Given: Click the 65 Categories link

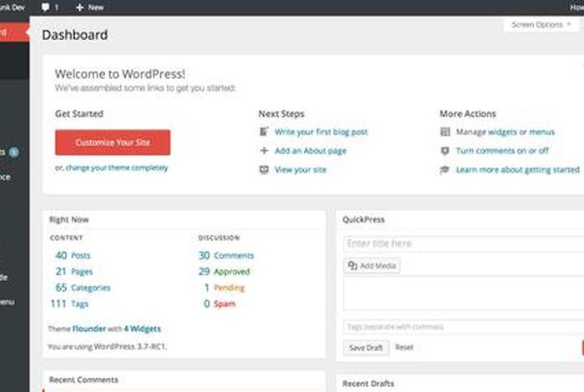Looking at the screenshot, I should [x=83, y=288].
